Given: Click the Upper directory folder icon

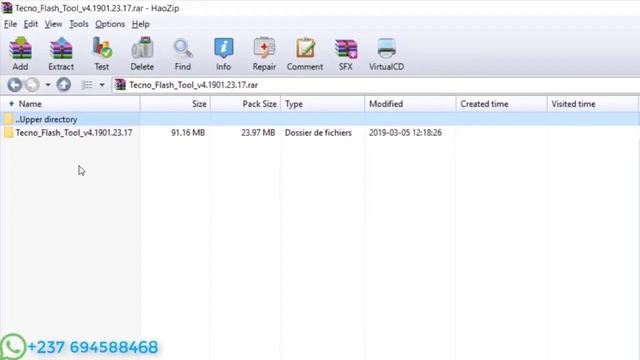Looking at the screenshot, I should point(9,119).
